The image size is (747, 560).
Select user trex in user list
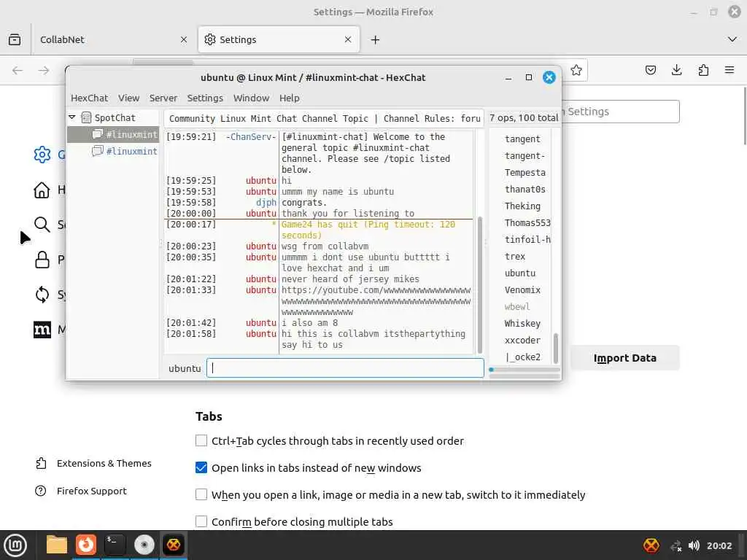coord(515,256)
